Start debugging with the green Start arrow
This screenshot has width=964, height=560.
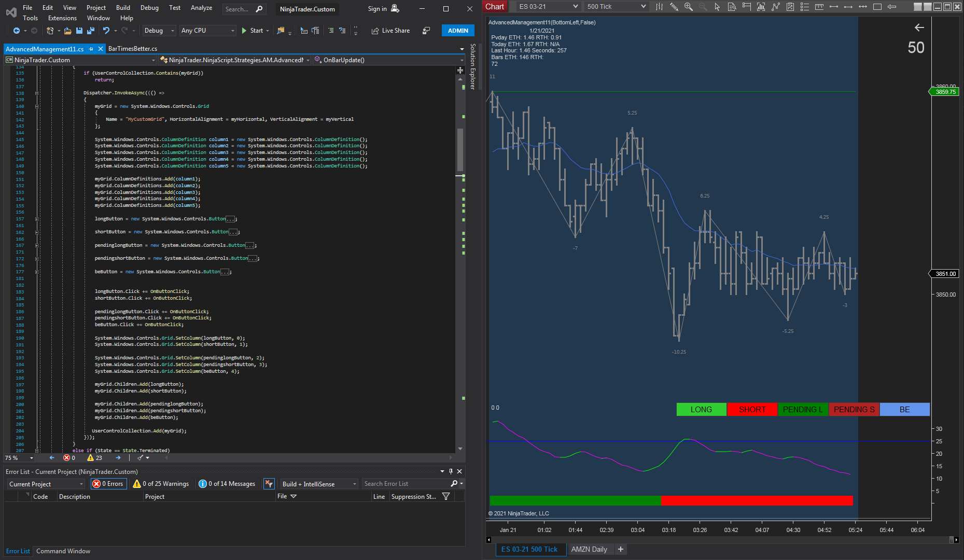(x=244, y=31)
